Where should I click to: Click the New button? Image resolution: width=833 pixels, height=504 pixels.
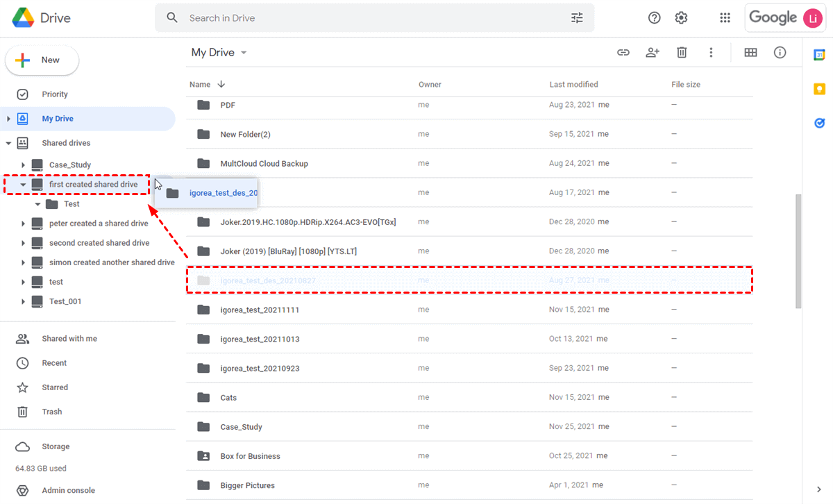click(42, 60)
